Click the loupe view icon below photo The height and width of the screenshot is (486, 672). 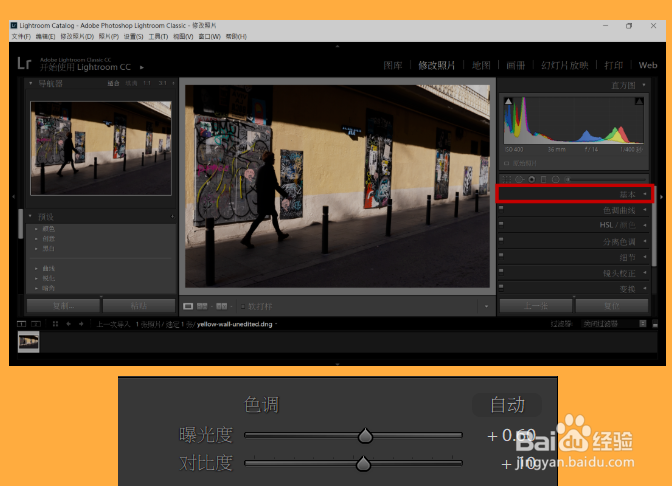tap(188, 306)
